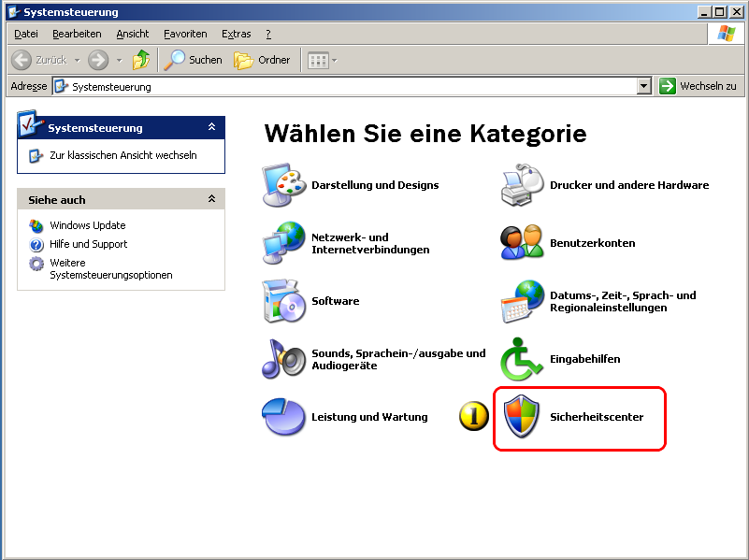
Task: Collapse the Systemsteuerung side panel
Action: (x=211, y=127)
